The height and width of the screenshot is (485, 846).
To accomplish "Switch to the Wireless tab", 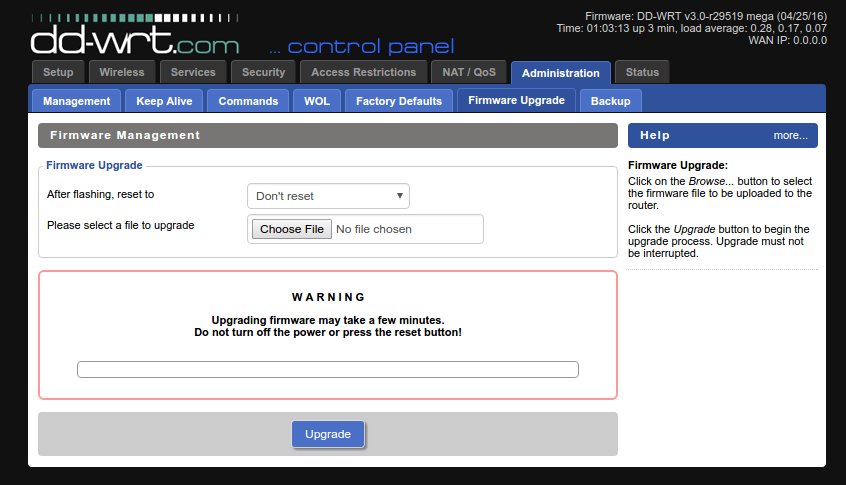I will pos(122,72).
